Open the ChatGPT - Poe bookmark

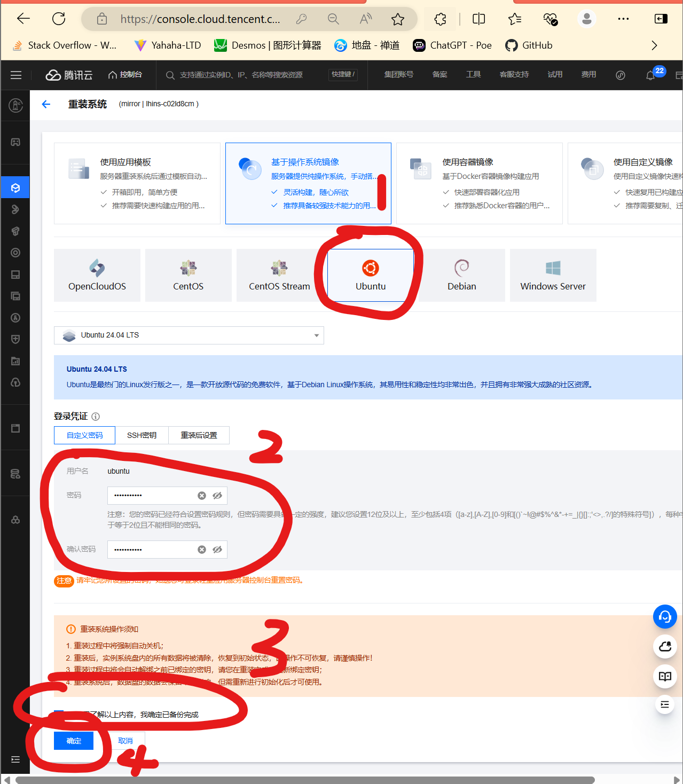pos(452,45)
